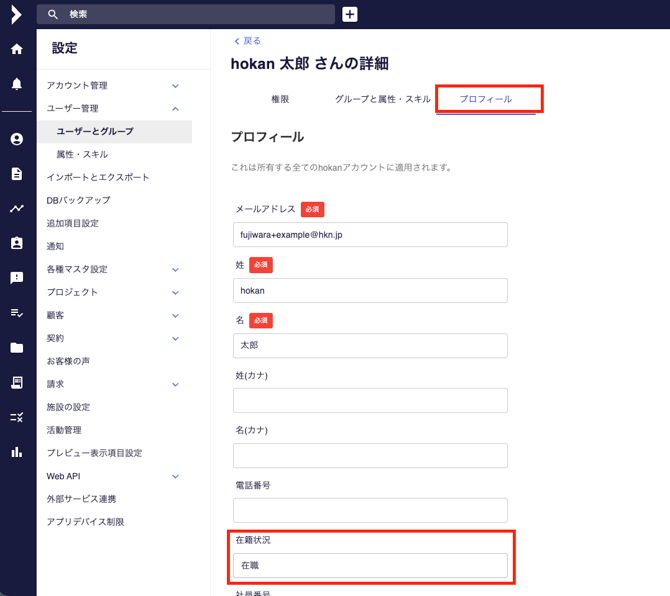Switch to the 権限 tab
Image resolution: width=670 pixels, height=596 pixels.
[x=280, y=100]
